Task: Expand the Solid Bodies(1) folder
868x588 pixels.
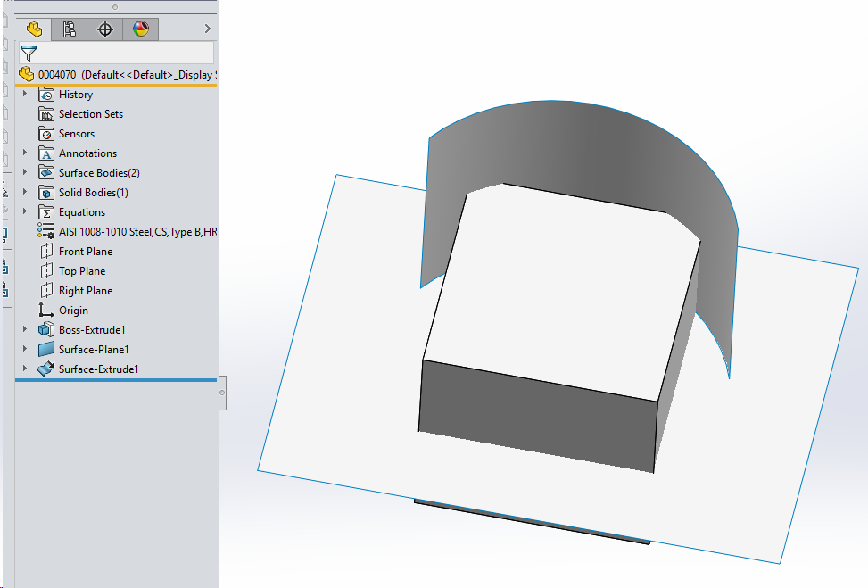Action: click(x=25, y=193)
